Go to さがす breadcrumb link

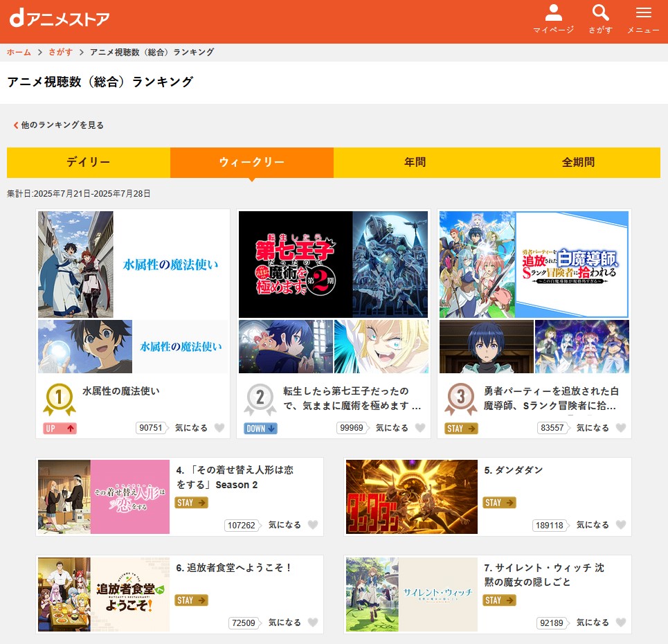pos(60,52)
